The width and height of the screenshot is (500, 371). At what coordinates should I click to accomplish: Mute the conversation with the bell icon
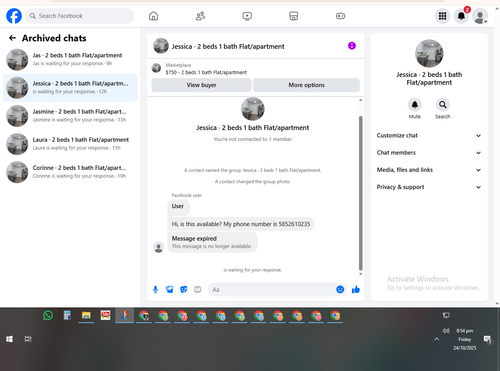coord(415,105)
